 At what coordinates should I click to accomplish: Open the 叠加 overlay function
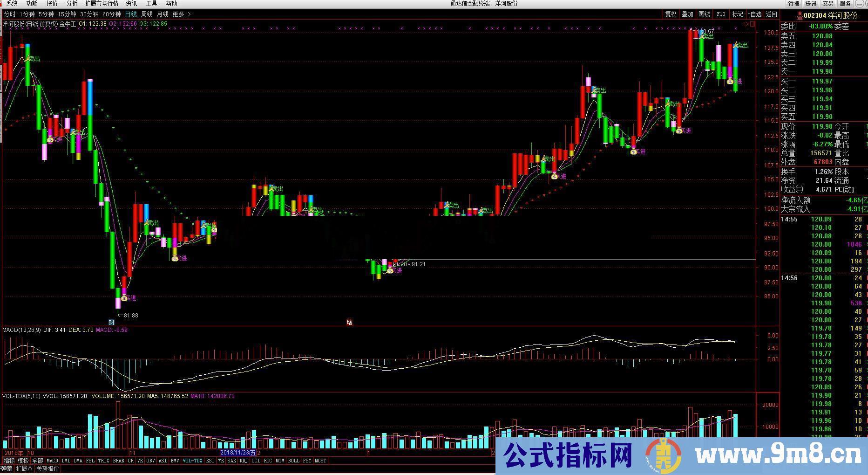click(687, 14)
